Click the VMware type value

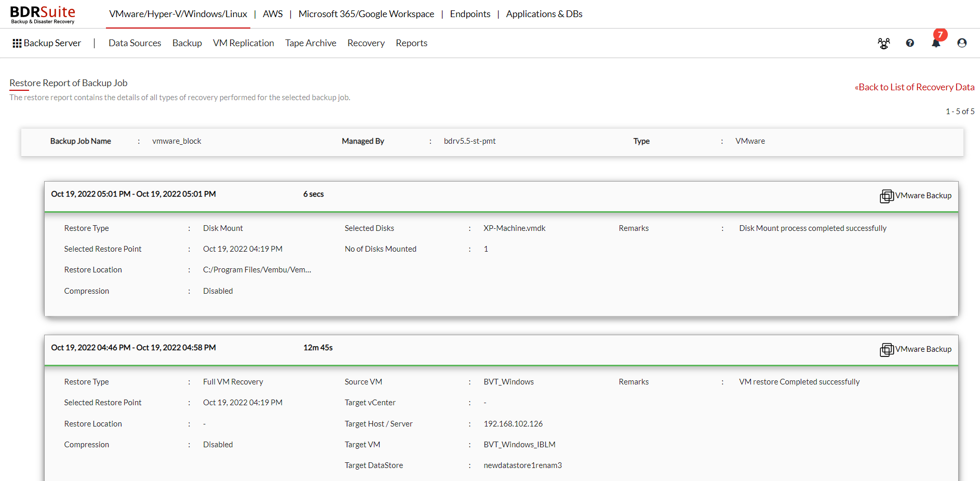[750, 141]
